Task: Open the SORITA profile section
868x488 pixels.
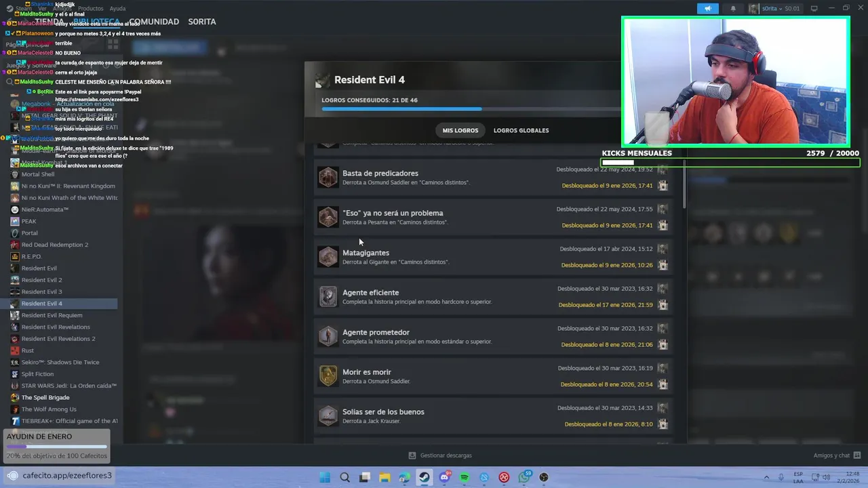Action: 202,22
